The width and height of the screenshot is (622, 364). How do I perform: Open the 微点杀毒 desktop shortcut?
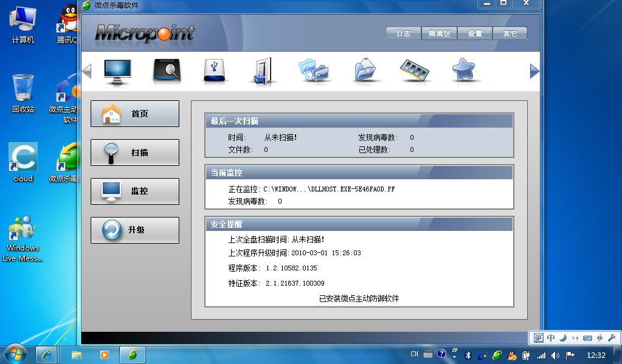63,163
